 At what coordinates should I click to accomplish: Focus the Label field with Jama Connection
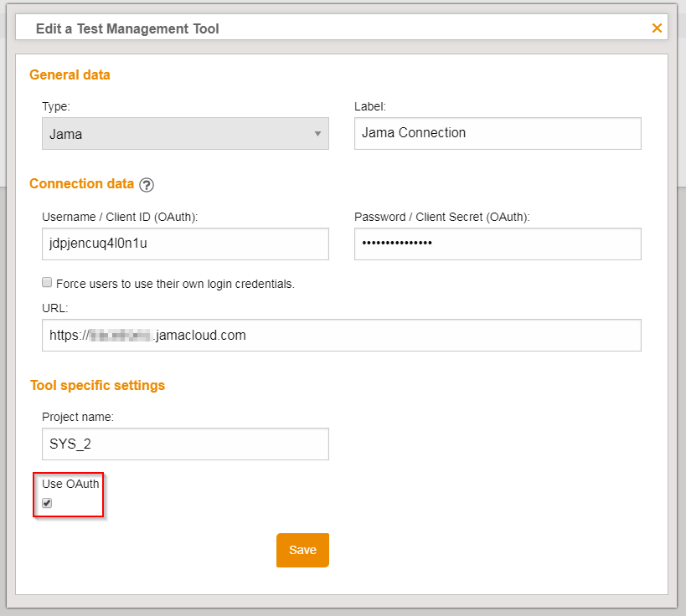click(498, 133)
